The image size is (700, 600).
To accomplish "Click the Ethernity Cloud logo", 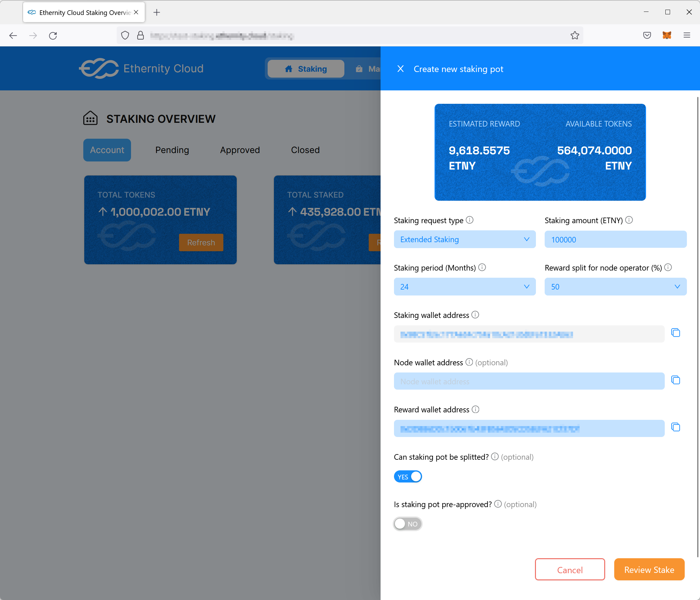I will (141, 69).
